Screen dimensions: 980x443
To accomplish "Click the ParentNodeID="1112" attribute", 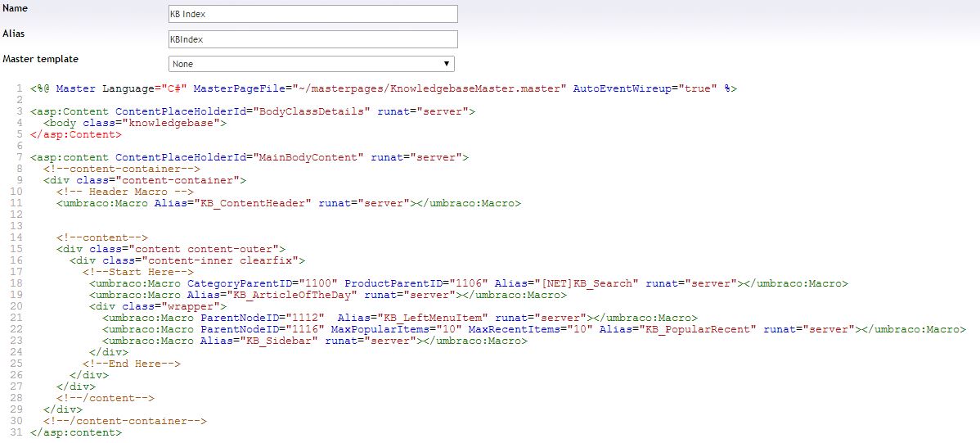I will (262, 318).
